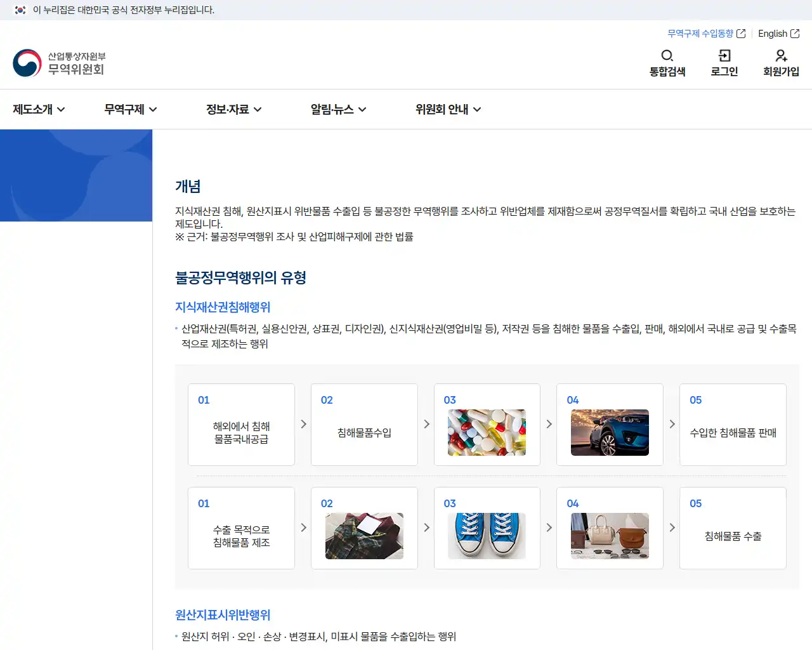The height and width of the screenshot is (650, 812).
Task: Expand chevron next to 위원회 안내
Action: pyautogui.click(x=477, y=109)
